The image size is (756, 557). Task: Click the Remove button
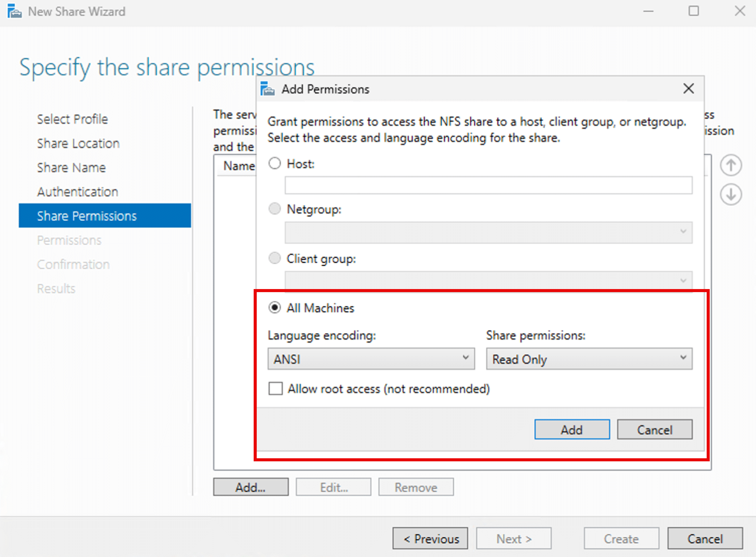click(416, 486)
